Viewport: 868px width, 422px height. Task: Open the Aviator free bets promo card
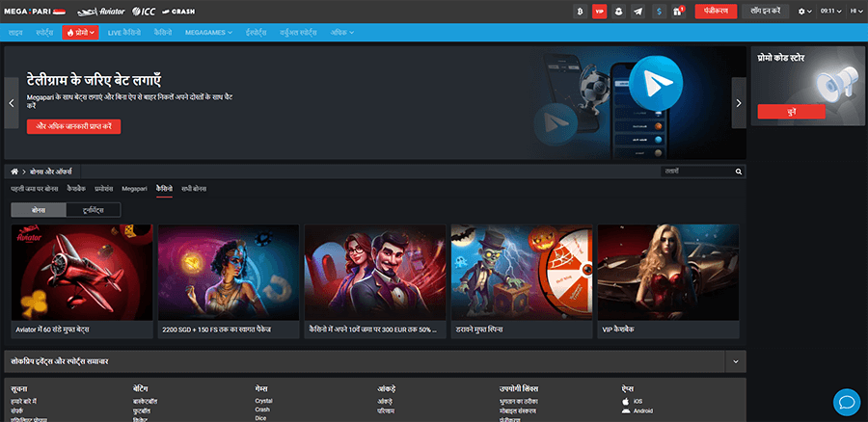tap(82, 281)
